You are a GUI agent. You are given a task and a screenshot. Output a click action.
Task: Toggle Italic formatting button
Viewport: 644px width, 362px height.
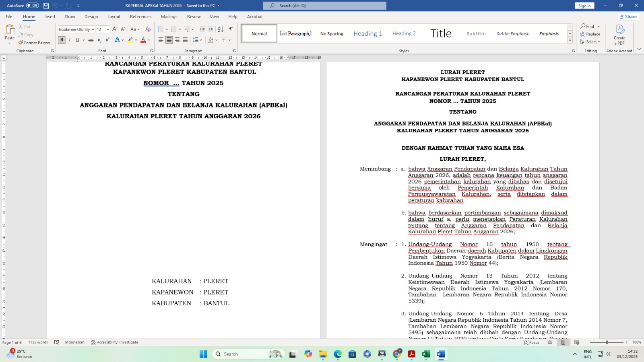tap(70, 40)
